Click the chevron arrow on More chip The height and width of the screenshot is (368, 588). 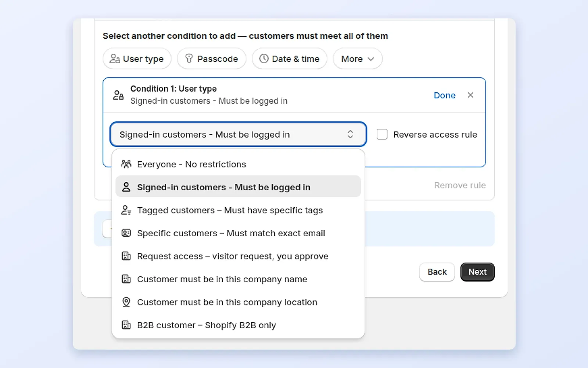point(371,59)
